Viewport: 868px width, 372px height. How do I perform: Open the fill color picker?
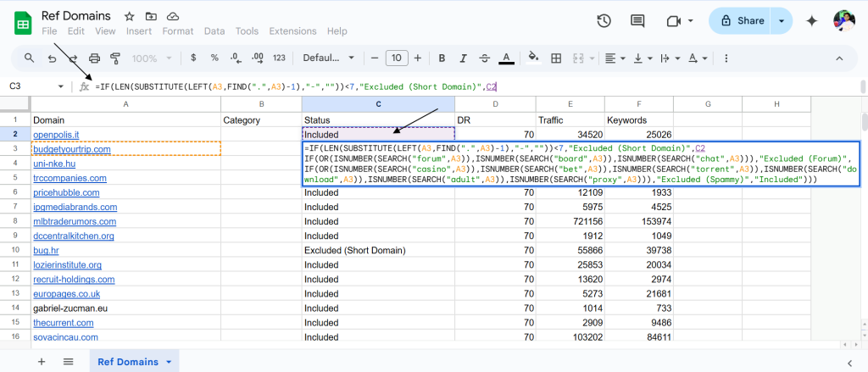[533, 58]
